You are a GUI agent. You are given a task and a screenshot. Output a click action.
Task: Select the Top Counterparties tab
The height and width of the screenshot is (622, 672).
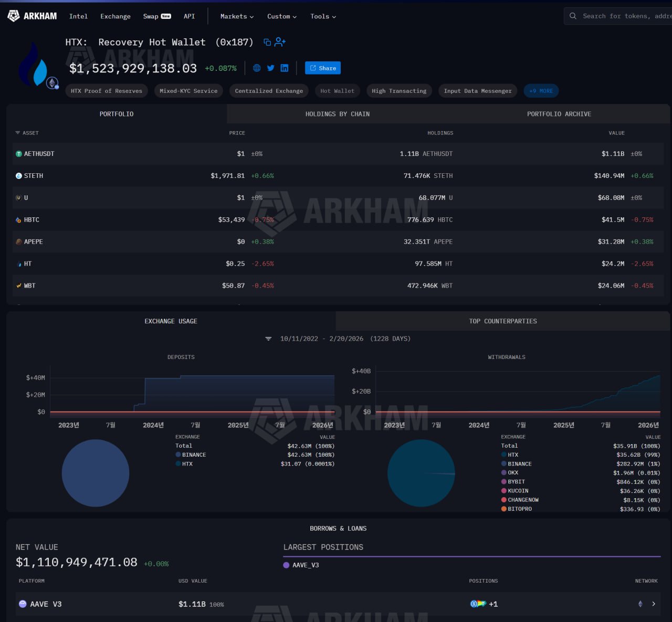click(x=502, y=321)
